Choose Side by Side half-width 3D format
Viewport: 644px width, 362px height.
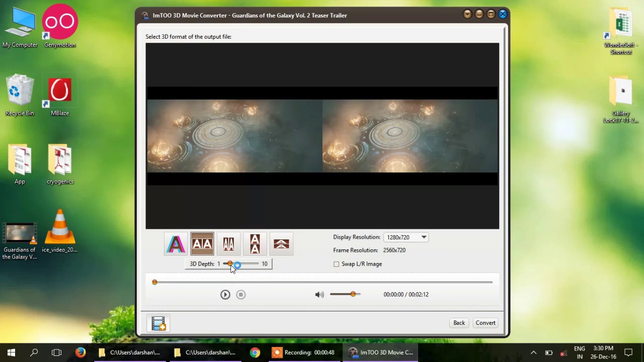[x=228, y=244]
